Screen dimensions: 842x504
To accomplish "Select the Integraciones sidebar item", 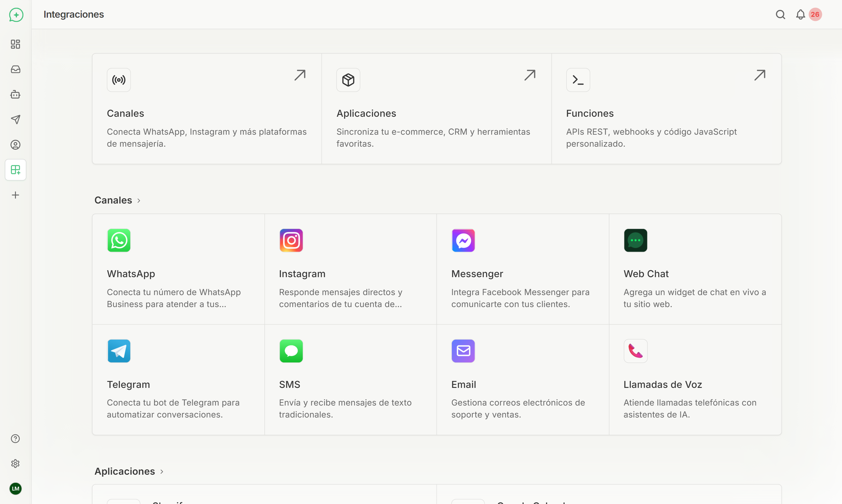I will pyautogui.click(x=16, y=170).
